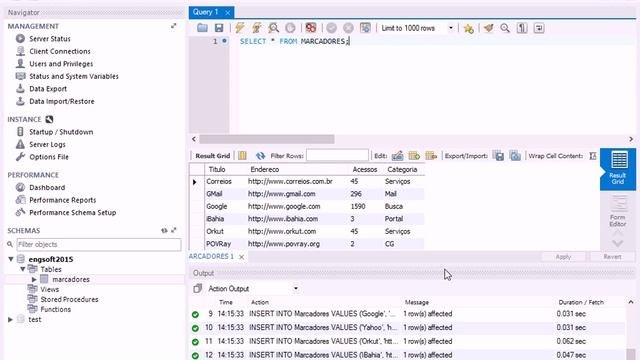
Task: Open Startup / Shutdown
Action: 61,132
